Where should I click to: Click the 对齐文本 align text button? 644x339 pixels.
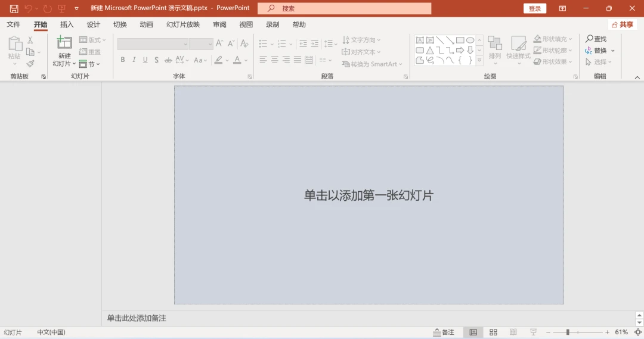click(361, 52)
